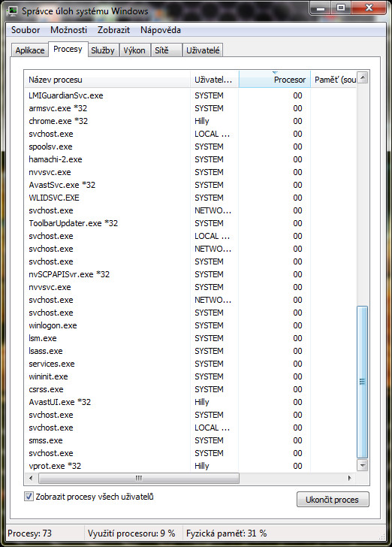Switch to the Výkon tab

point(134,50)
